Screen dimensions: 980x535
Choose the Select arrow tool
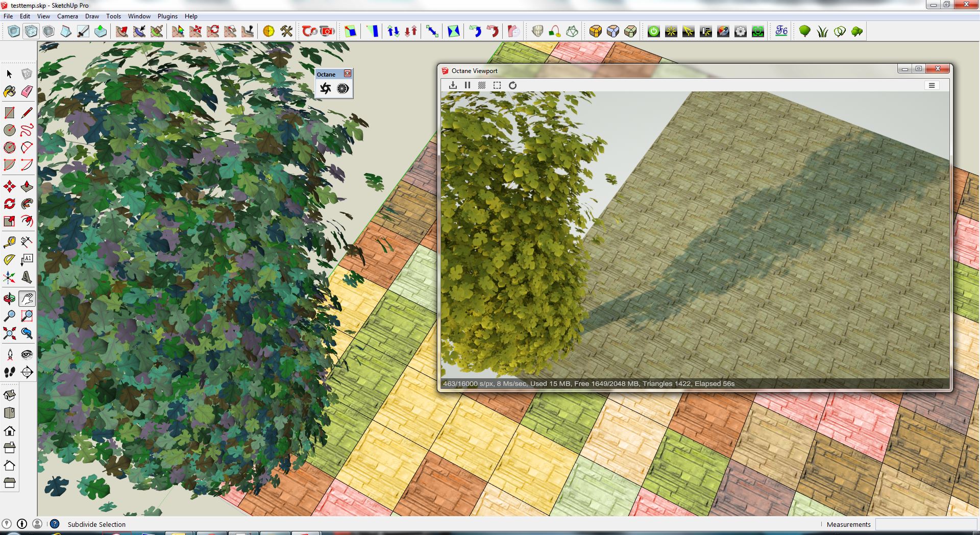click(9, 74)
